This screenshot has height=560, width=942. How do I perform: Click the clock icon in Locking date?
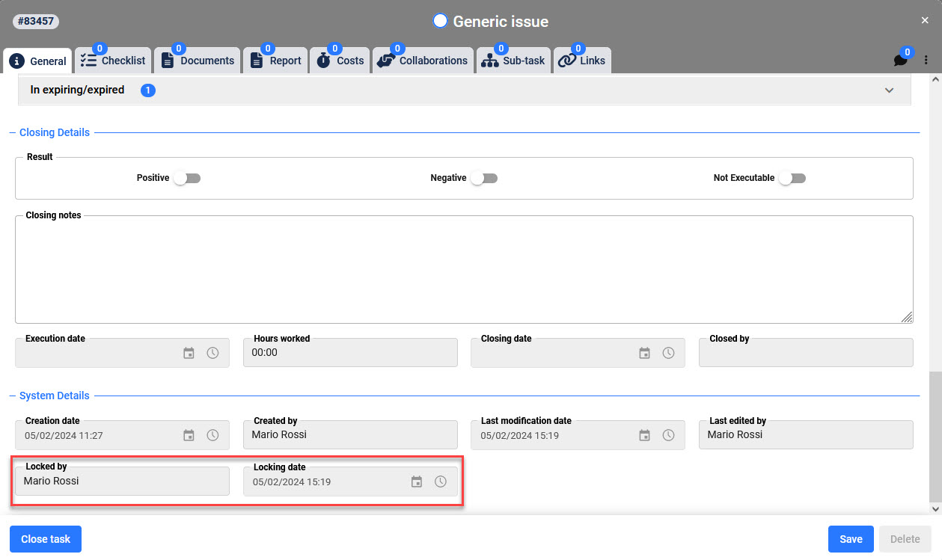(x=441, y=481)
